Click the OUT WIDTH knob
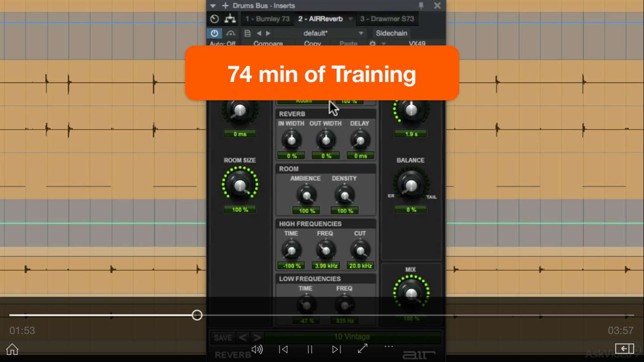Screen dimensions: 644x362 click(x=326, y=140)
